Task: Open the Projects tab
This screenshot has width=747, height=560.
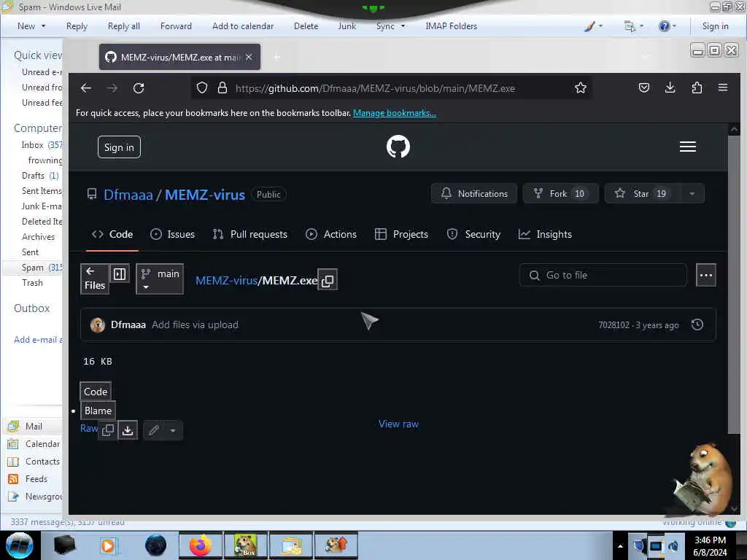Action: click(402, 234)
